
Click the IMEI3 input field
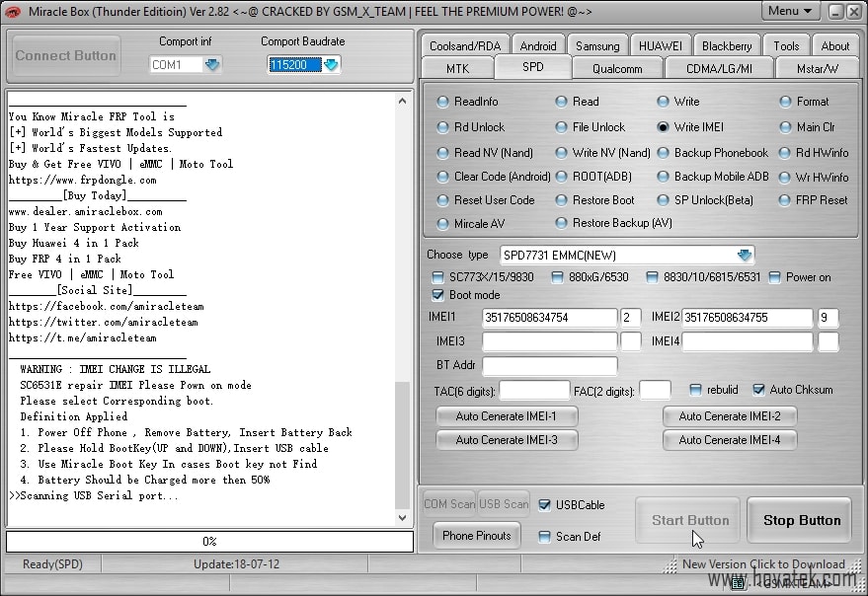click(550, 341)
